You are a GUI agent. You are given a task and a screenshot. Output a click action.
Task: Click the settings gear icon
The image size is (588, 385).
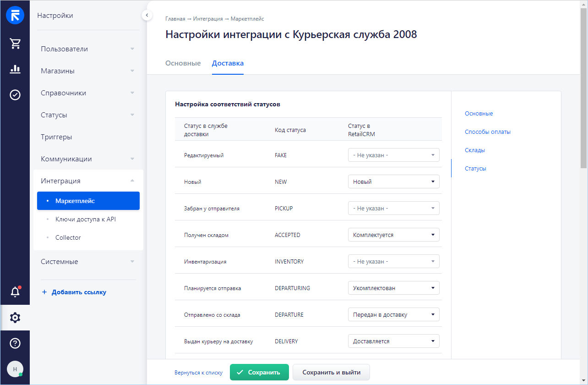[x=15, y=318]
